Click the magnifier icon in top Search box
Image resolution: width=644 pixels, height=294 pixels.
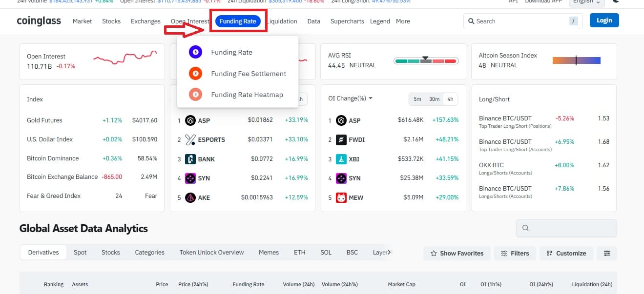coord(471,21)
